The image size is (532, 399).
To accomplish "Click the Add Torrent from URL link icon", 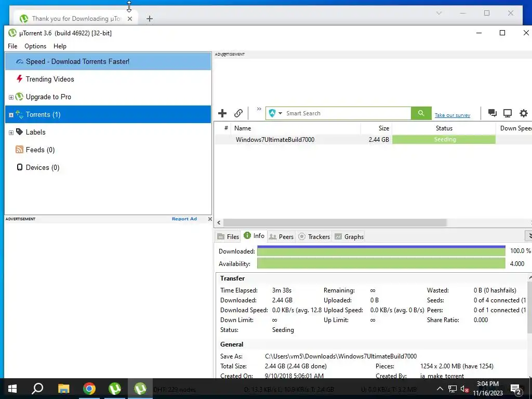I will [238, 113].
